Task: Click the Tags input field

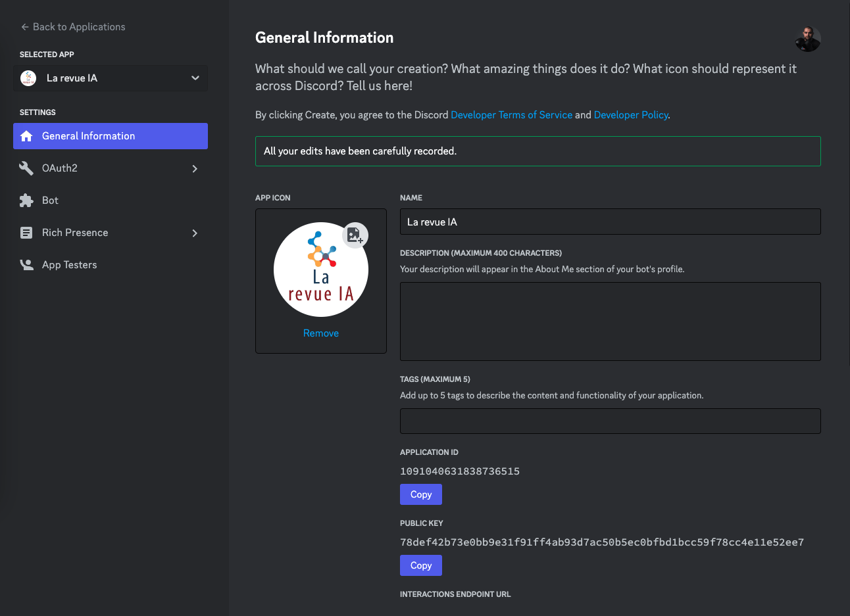Action: (x=610, y=421)
